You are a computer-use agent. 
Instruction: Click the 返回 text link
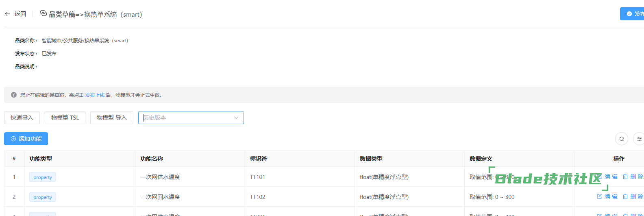pyautogui.click(x=20, y=14)
